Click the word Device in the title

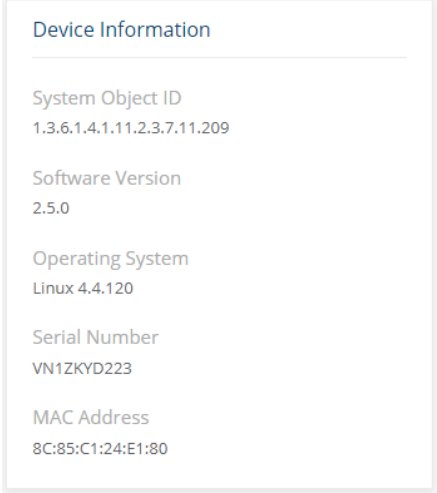pos(64,30)
